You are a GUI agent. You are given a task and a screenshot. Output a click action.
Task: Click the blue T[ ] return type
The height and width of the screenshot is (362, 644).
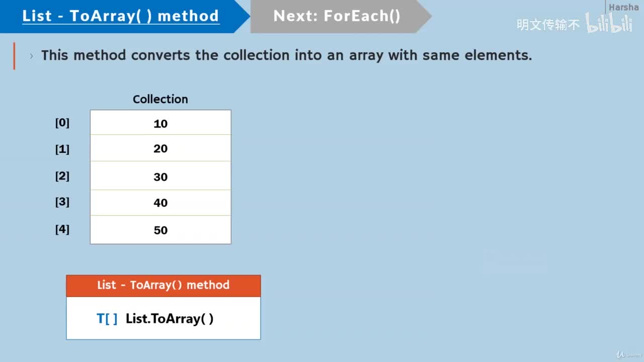click(x=107, y=319)
